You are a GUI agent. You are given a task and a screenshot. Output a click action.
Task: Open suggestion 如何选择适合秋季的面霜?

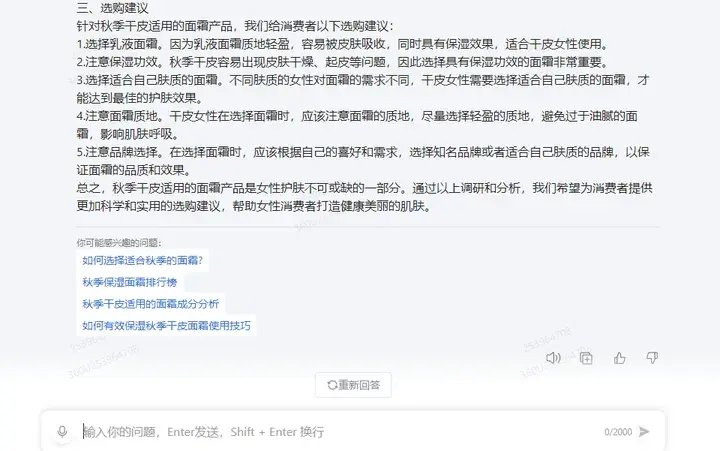[x=142, y=260]
